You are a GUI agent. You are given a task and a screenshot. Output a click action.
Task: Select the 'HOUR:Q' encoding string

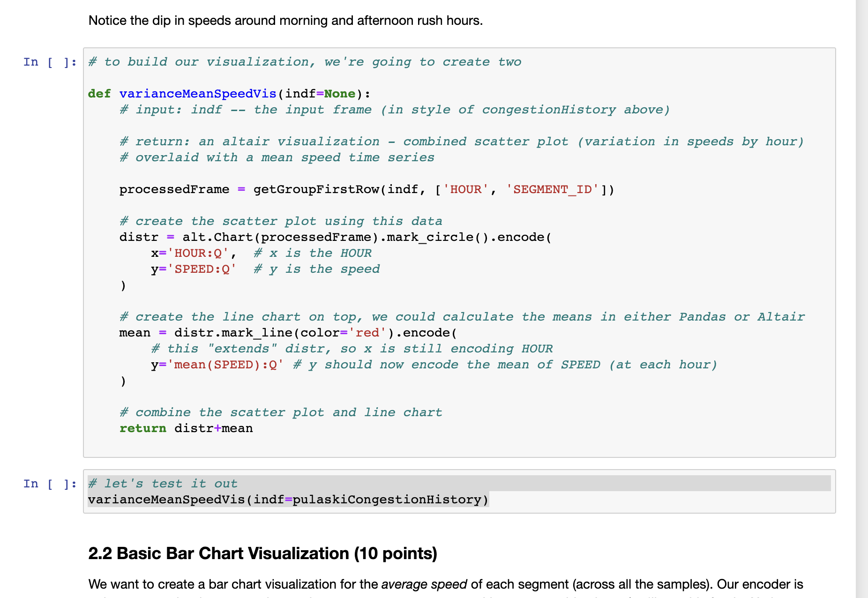pyautogui.click(x=201, y=253)
